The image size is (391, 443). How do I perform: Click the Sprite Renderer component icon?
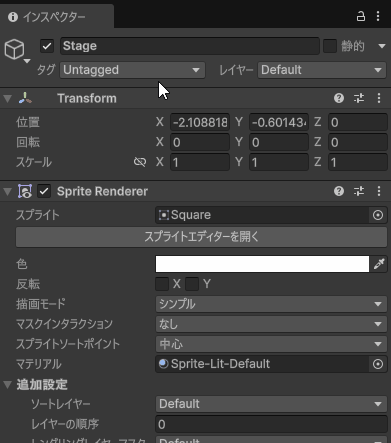click(25, 191)
